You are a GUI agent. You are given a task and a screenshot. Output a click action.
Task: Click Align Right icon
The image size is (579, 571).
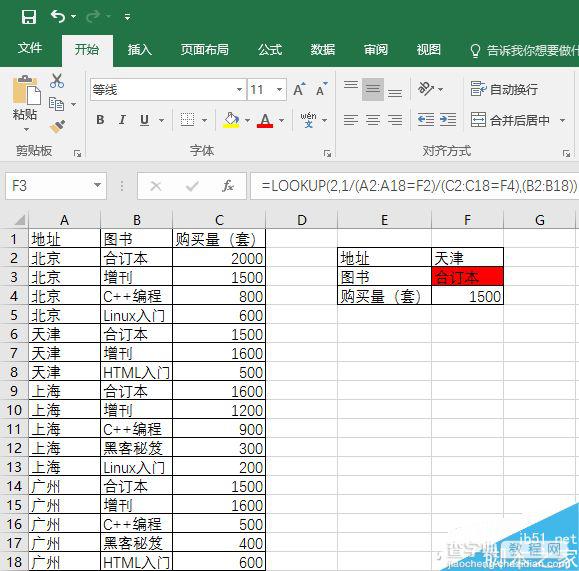point(395,120)
